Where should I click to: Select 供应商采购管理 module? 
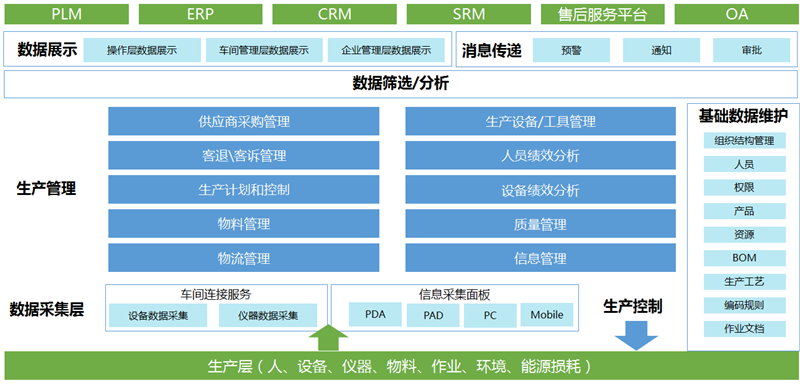(244, 121)
